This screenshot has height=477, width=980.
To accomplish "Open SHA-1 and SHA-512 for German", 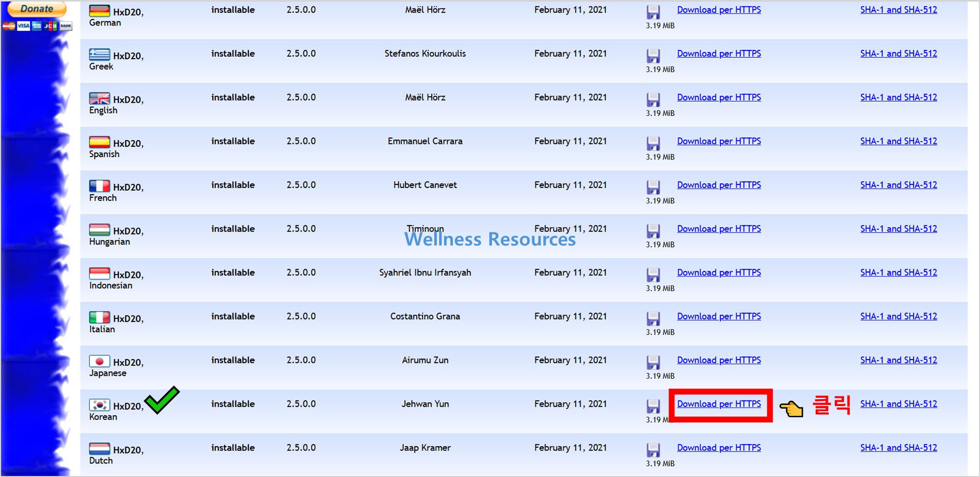I will coord(899,10).
